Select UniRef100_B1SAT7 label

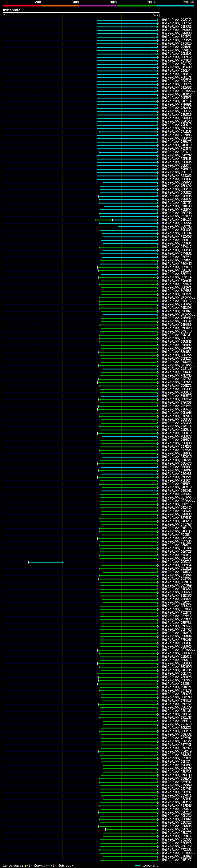[177, 555]
